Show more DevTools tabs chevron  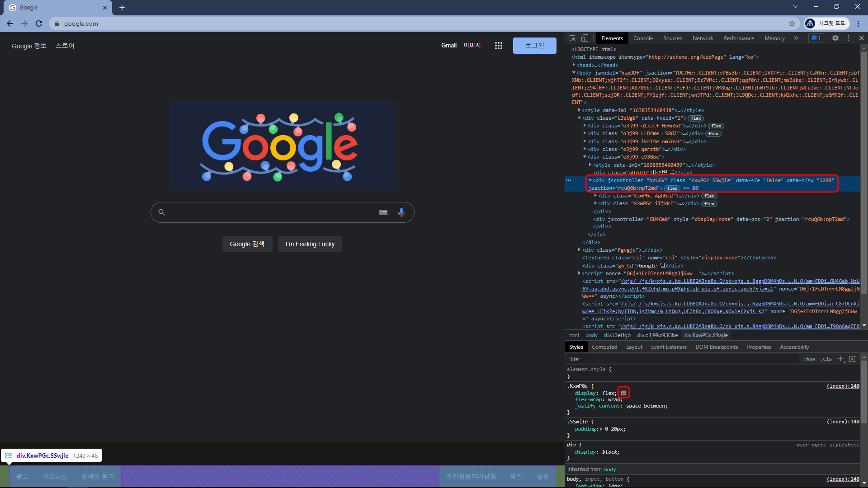point(796,38)
